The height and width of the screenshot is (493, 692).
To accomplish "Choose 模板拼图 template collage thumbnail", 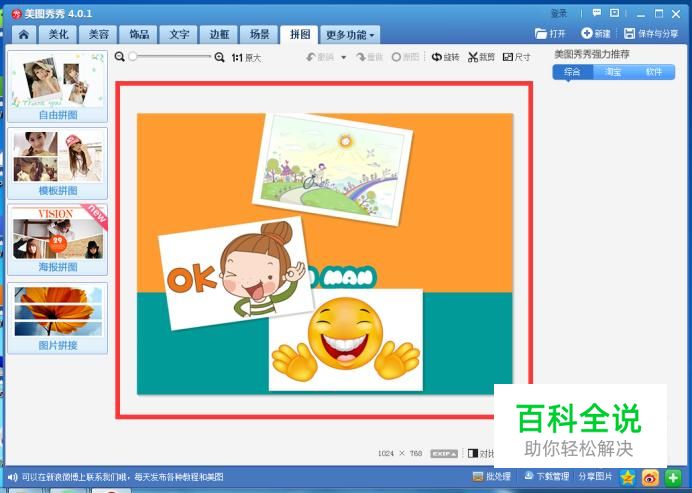I will (x=57, y=163).
